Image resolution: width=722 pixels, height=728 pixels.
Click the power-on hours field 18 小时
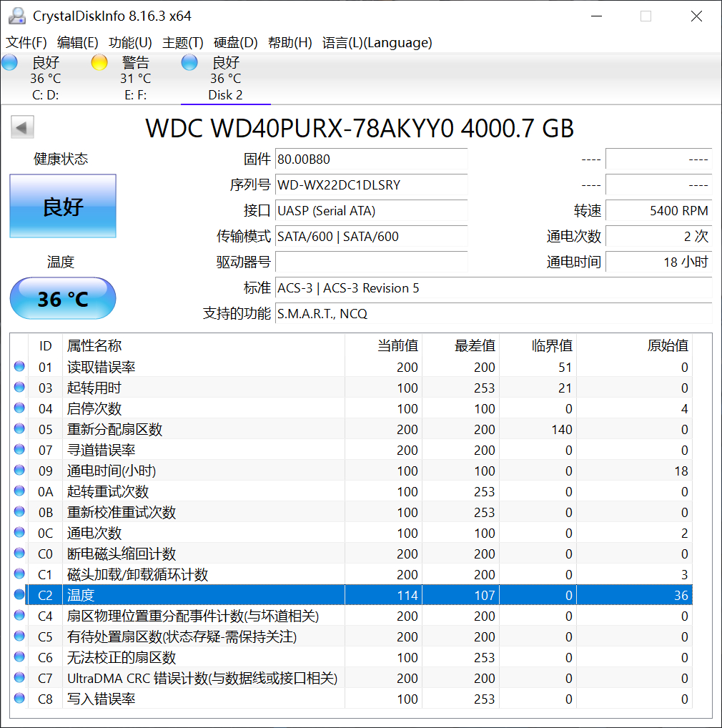coord(659,262)
